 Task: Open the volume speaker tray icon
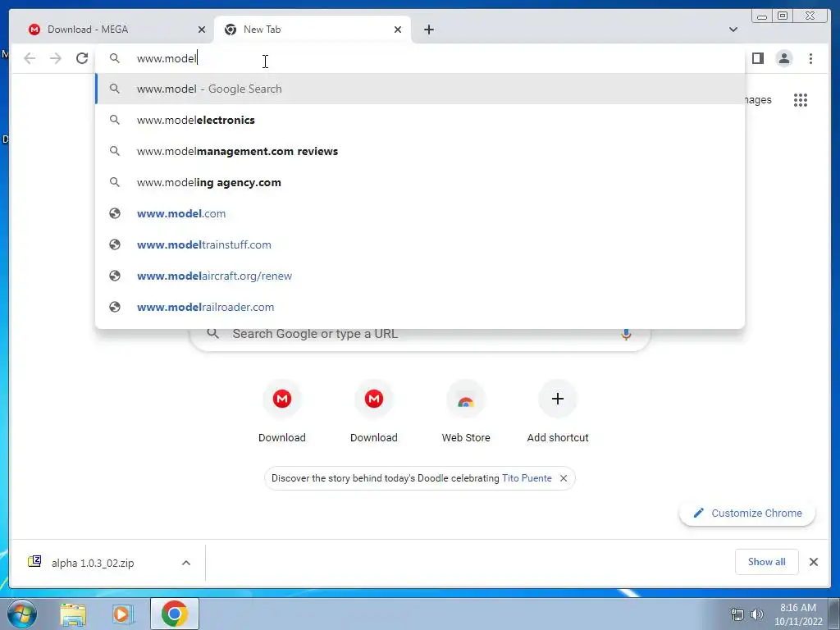pos(756,614)
